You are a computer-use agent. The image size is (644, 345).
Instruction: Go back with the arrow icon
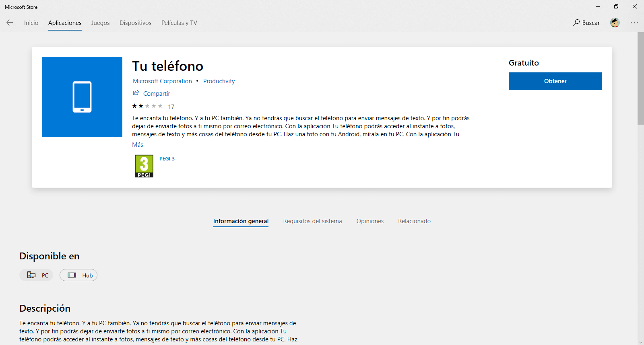pos(10,23)
